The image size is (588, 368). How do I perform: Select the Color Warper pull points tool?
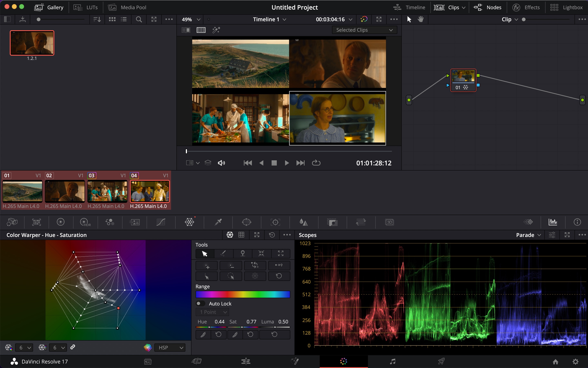(x=262, y=254)
